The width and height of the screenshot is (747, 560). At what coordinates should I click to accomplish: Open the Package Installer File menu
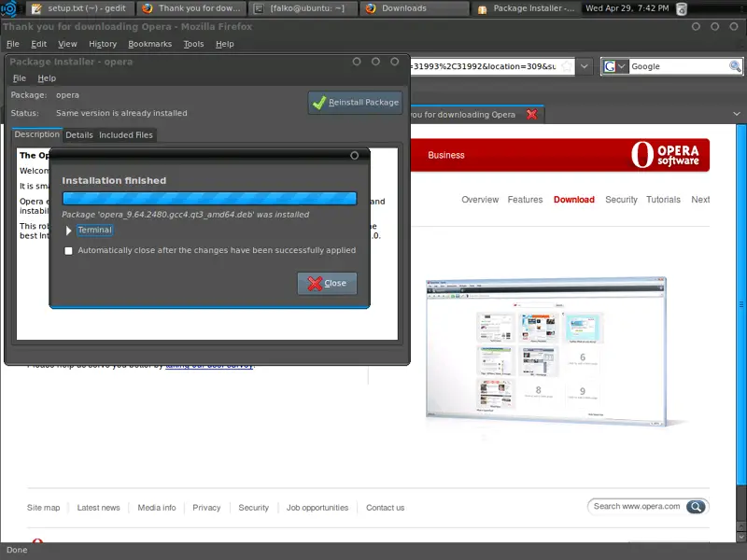19,78
